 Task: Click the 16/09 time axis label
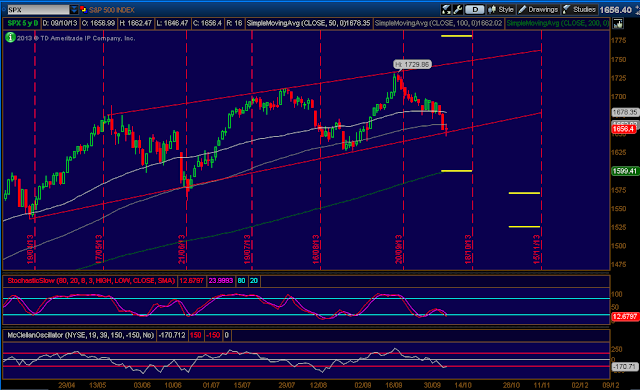(x=393, y=385)
